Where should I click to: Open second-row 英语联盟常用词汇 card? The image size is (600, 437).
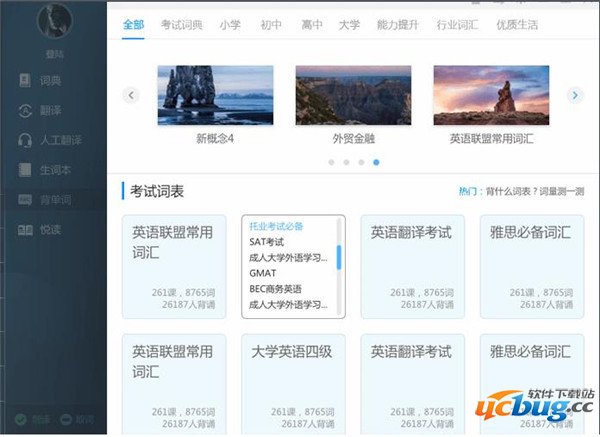[174, 385]
